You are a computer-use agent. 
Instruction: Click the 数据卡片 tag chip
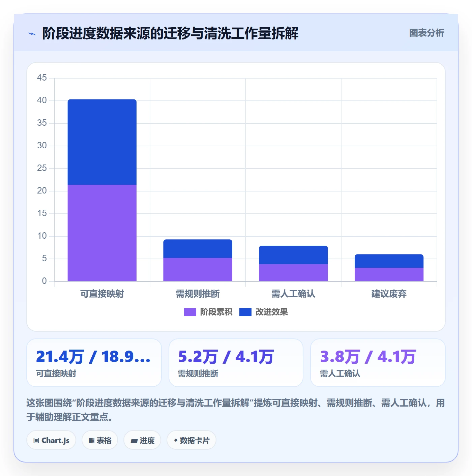pyautogui.click(x=191, y=440)
